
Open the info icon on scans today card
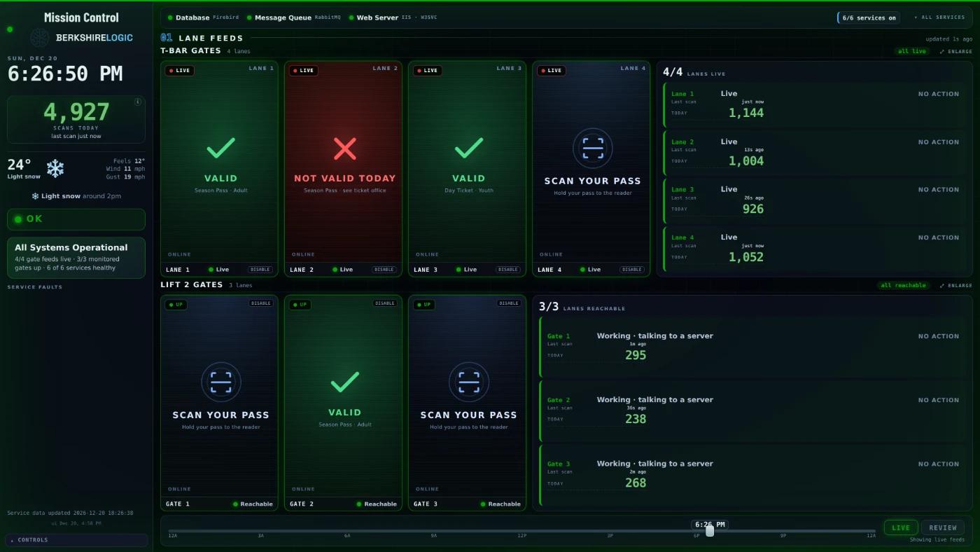(138, 102)
